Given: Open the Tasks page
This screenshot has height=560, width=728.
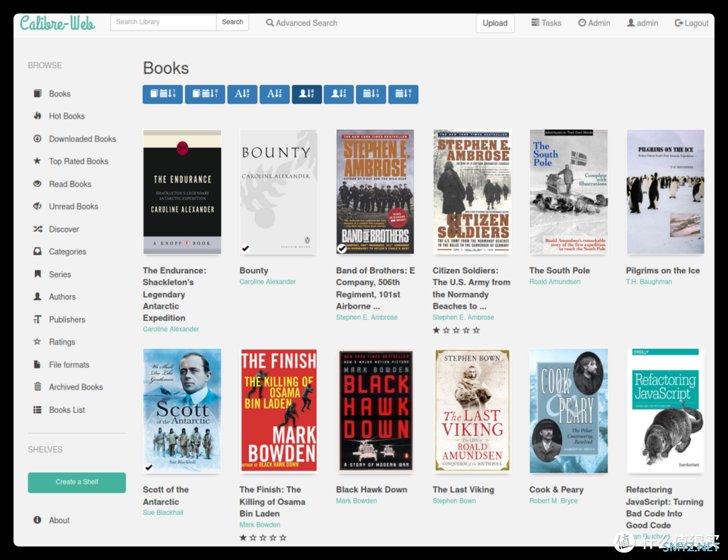Looking at the screenshot, I should pyautogui.click(x=547, y=23).
